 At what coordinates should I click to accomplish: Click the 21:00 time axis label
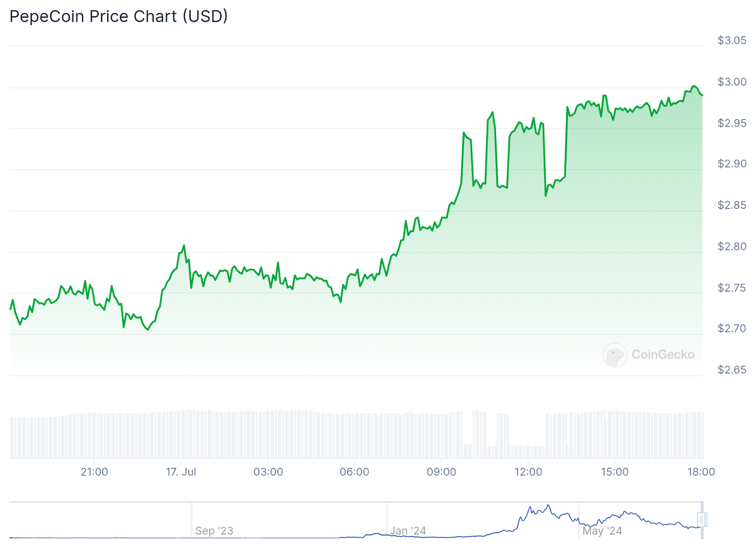[x=94, y=472]
